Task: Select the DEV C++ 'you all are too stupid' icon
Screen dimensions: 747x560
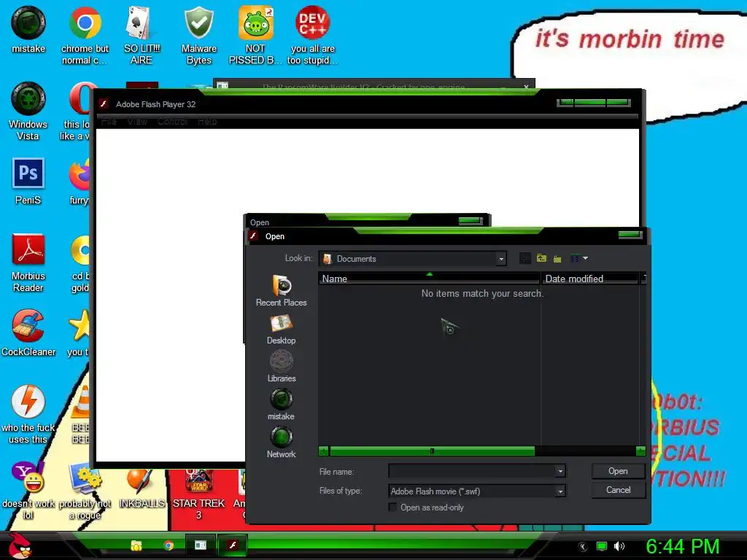Action: [312, 36]
